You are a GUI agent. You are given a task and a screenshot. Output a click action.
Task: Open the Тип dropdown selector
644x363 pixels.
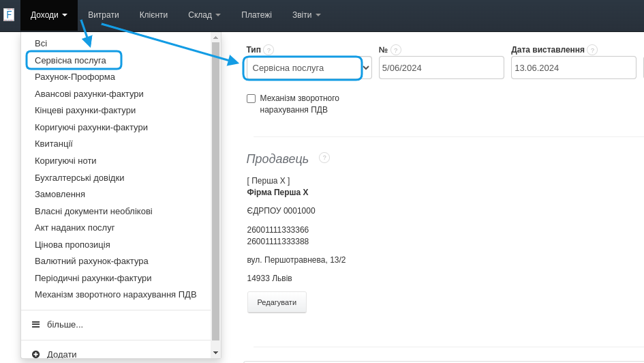pos(308,68)
